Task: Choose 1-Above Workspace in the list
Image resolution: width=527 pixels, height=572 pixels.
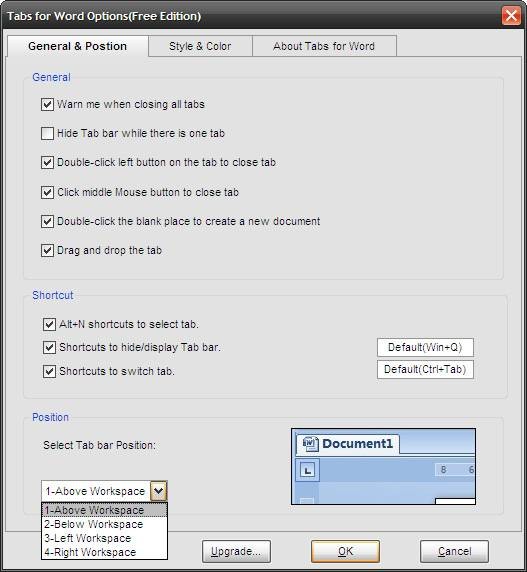Action: point(104,510)
